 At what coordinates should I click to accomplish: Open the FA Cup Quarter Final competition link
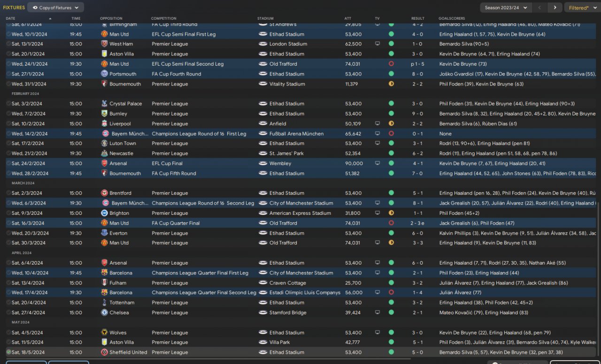click(176, 223)
